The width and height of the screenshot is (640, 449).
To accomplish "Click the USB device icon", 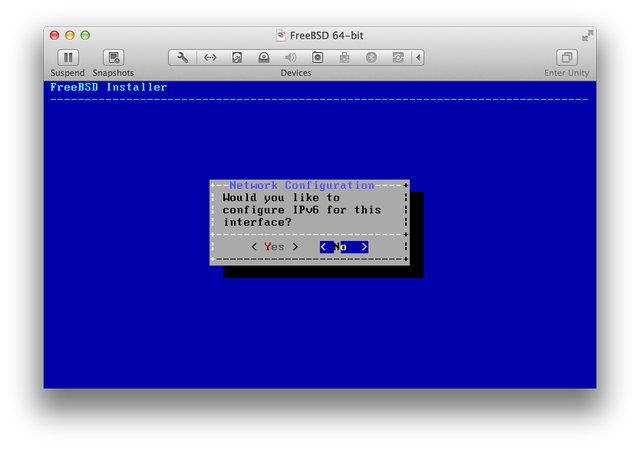I will 344,58.
